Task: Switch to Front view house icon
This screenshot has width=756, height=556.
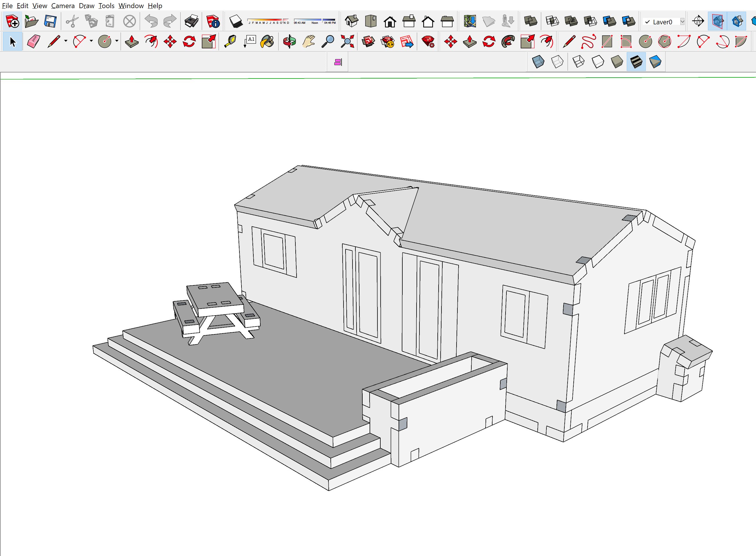Action: click(x=390, y=21)
